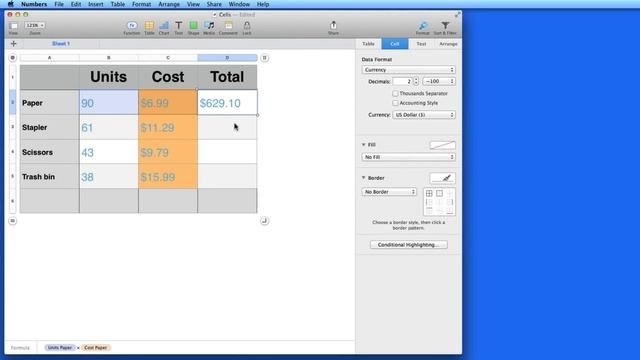Select the $15.99 cost cell

point(168,176)
